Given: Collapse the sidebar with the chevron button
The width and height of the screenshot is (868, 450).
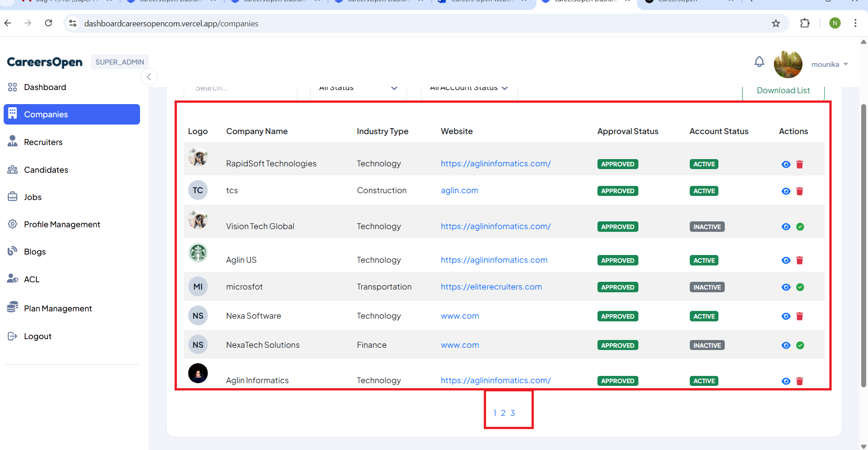Looking at the screenshot, I should 149,77.
